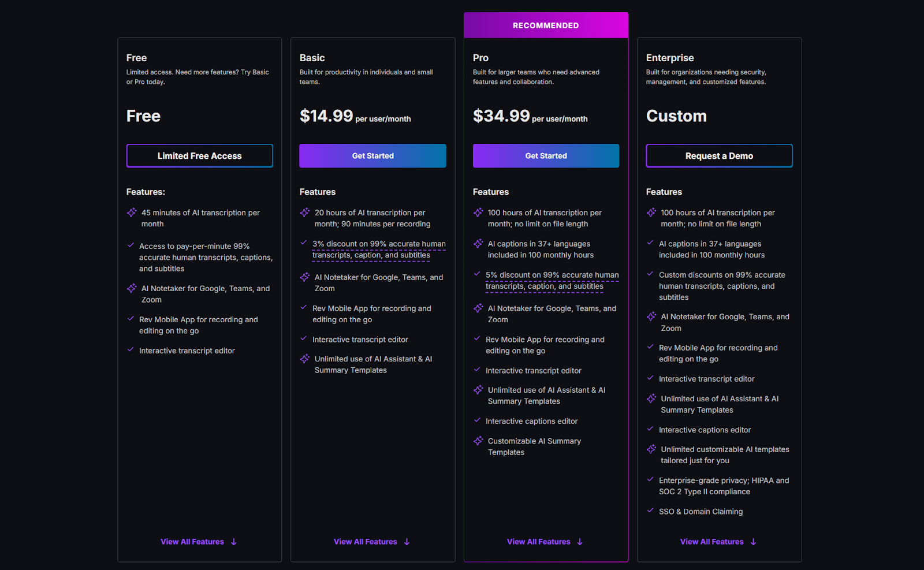Expand Enterprise plan features with the down arrow

click(x=754, y=542)
